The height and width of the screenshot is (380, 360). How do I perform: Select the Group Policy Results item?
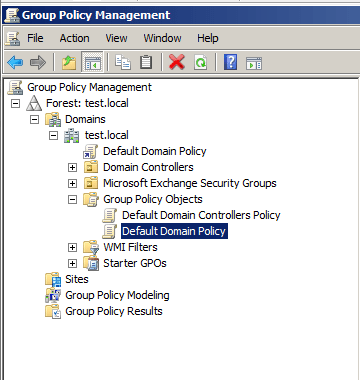pos(114,311)
